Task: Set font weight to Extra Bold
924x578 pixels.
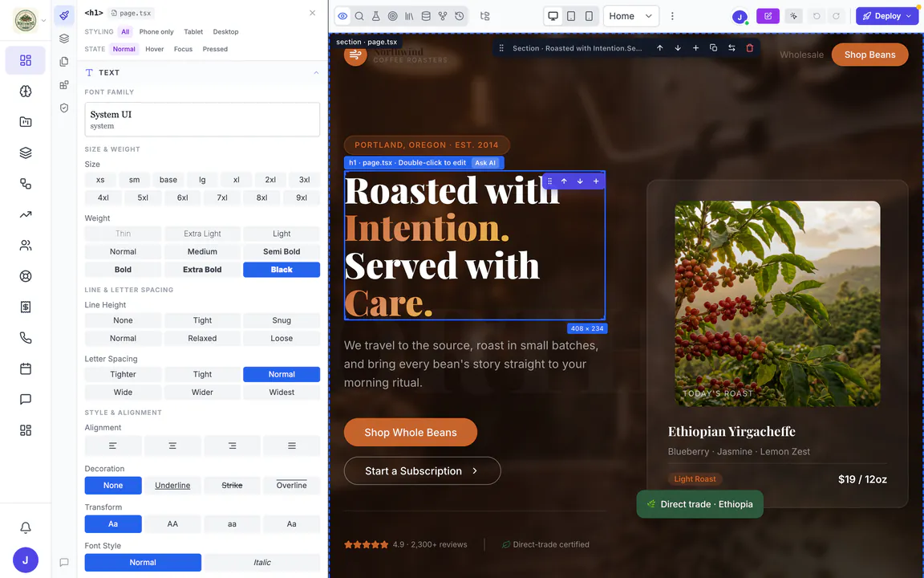Action: [202, 270]
